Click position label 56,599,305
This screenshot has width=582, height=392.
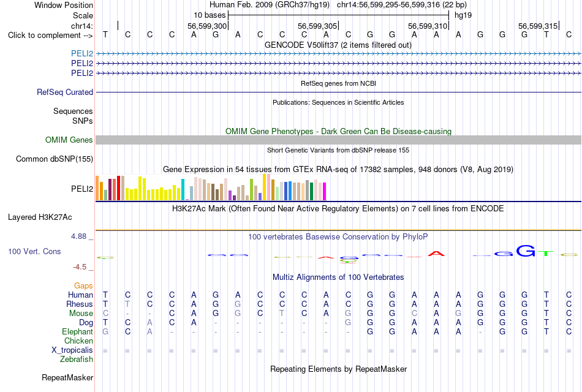tap(317, 26)
